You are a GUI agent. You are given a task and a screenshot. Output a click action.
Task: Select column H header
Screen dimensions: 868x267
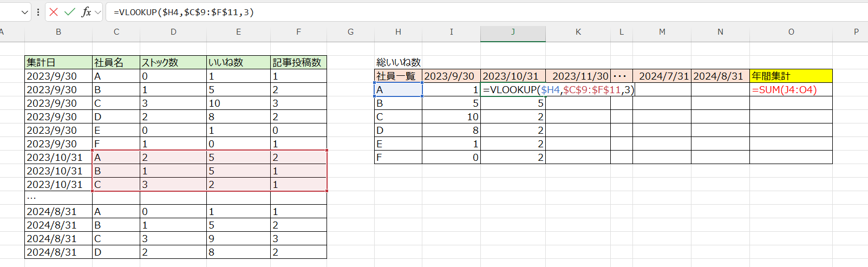[398, 32]
